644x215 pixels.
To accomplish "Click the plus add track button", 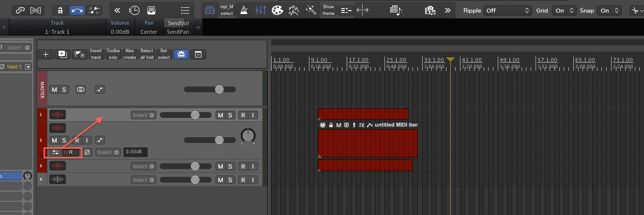I will coord(46,54).
